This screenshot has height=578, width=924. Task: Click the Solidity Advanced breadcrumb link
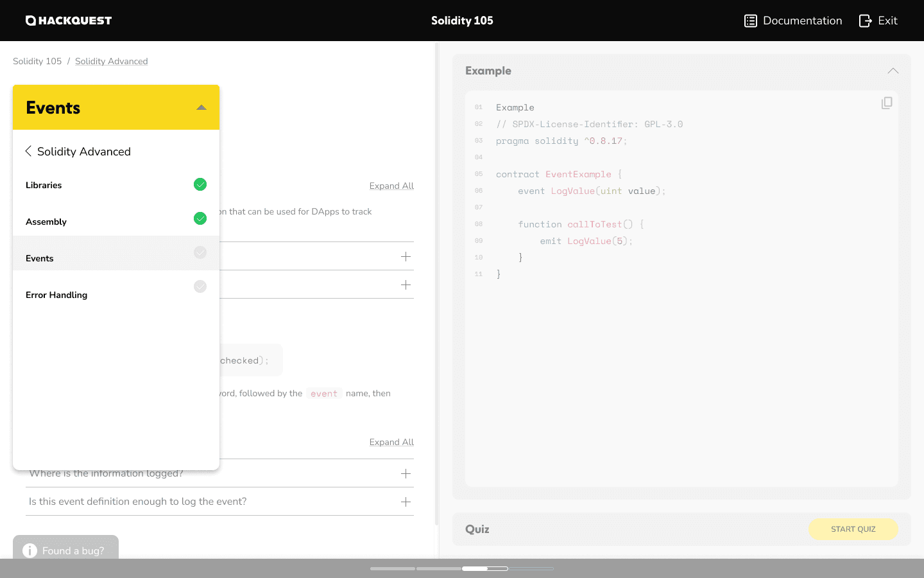pos(111,61)
